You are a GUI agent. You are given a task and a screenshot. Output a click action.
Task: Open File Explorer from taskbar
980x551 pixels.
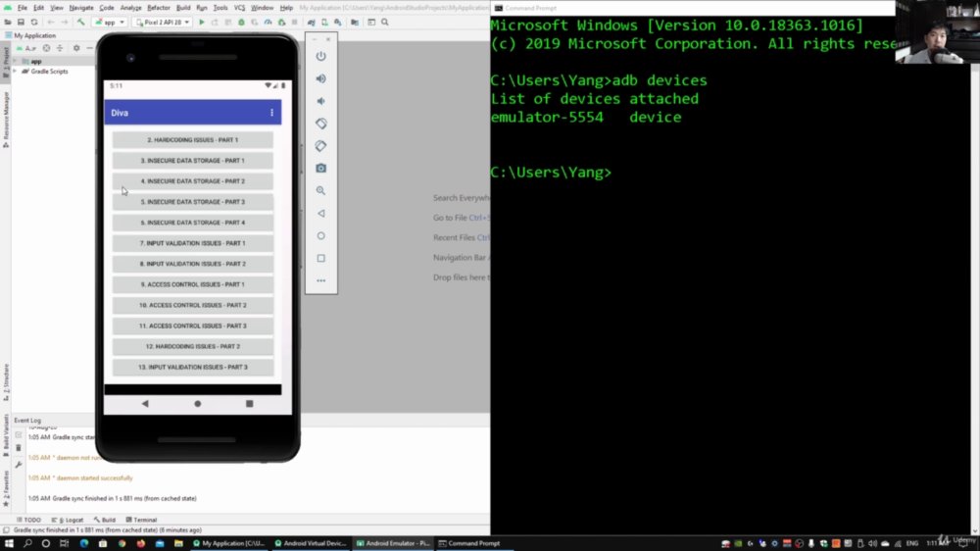click(x=178, y=543)
